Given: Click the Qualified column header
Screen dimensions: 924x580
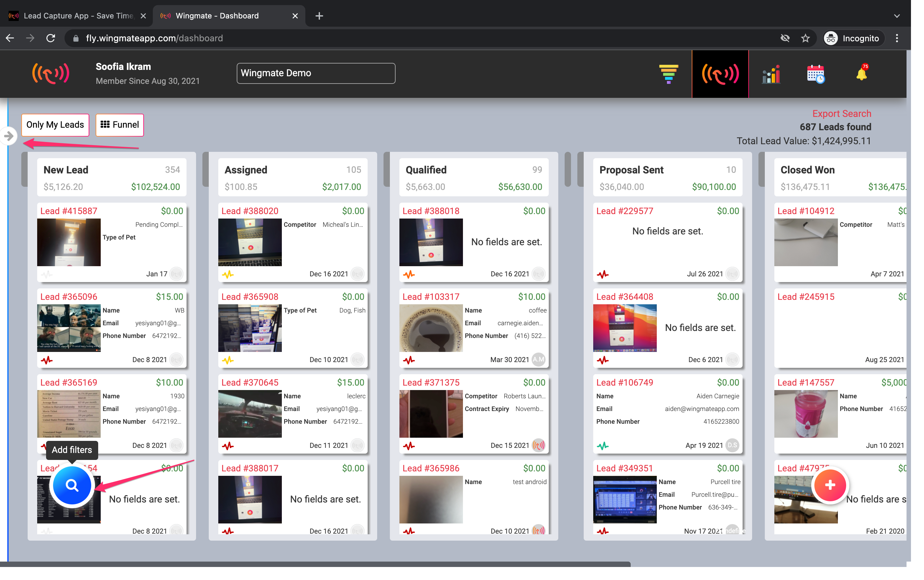Looking at the screenshot, I should point(474,178).
